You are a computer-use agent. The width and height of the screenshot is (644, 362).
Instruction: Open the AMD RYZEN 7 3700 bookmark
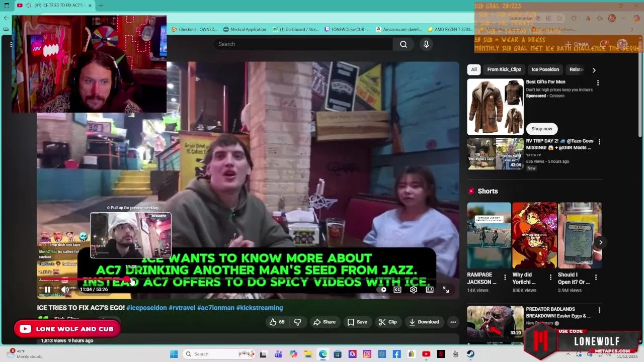click(x=450, y=29)
